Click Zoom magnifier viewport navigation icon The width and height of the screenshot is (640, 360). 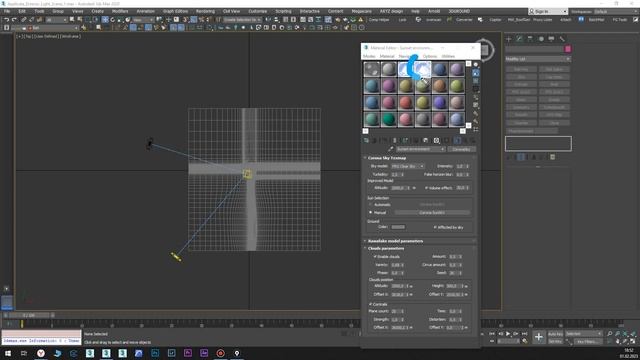click(x=609, y=334)
